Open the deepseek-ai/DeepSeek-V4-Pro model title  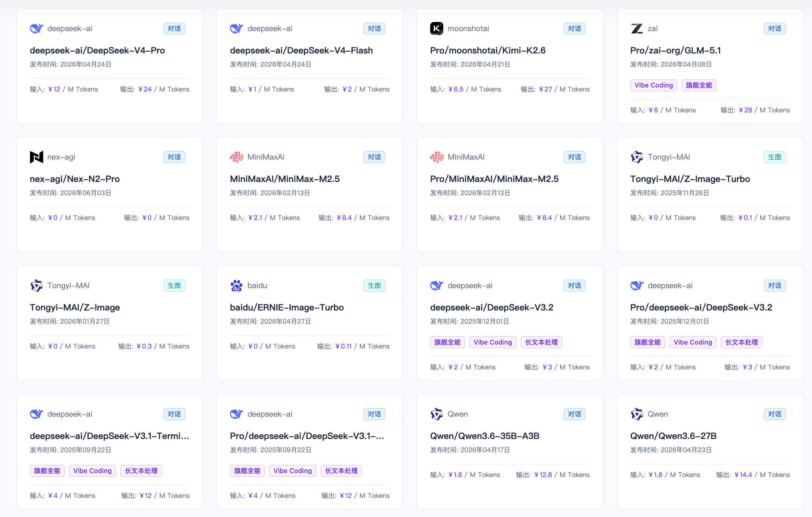pyautogui.click(x=97, y=51)
